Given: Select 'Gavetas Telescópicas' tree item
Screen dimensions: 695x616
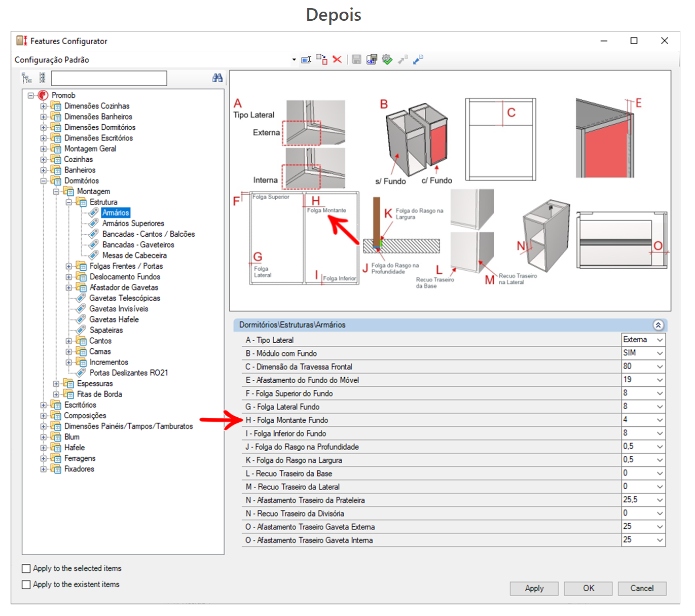Looking at the screenshot, I should coord(124,298).
